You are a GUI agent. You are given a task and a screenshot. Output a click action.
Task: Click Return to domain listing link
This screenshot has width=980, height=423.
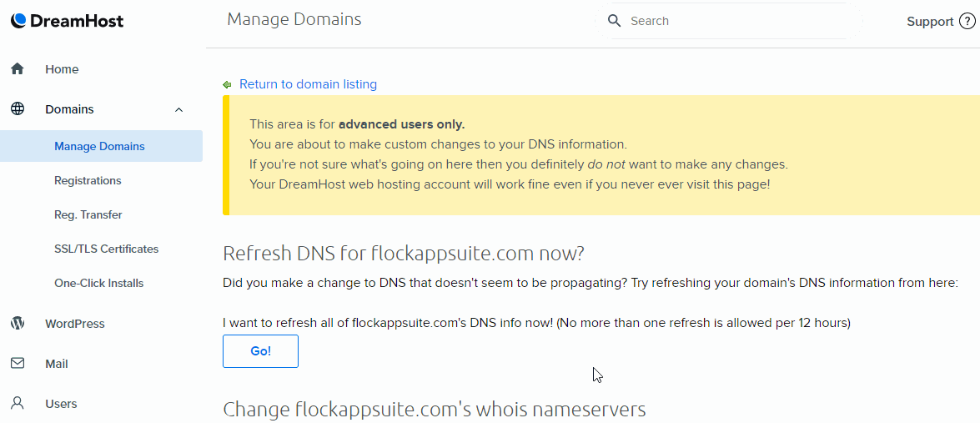tap(308, 84)
